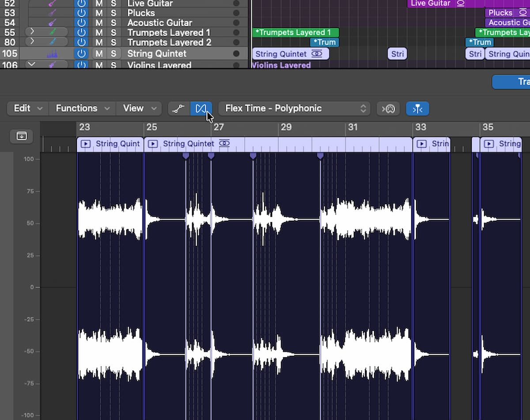Toggle the blue Catch Playhead button
Image resolution: width=530 pixels, height=420 pixels.
417,109
